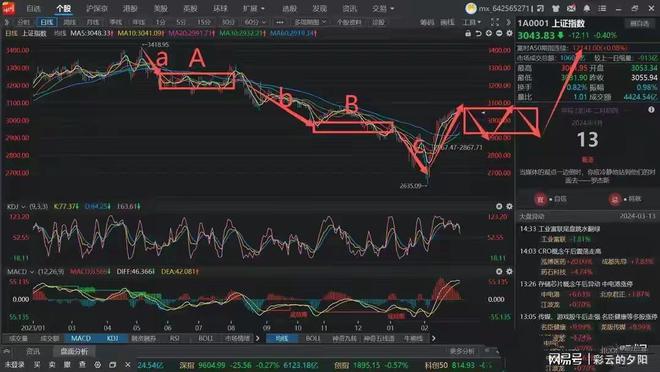Open KDJ panel gear settings
Image resolution: width=660 pixels, height=372 pixels.
(x=509, y=206)
